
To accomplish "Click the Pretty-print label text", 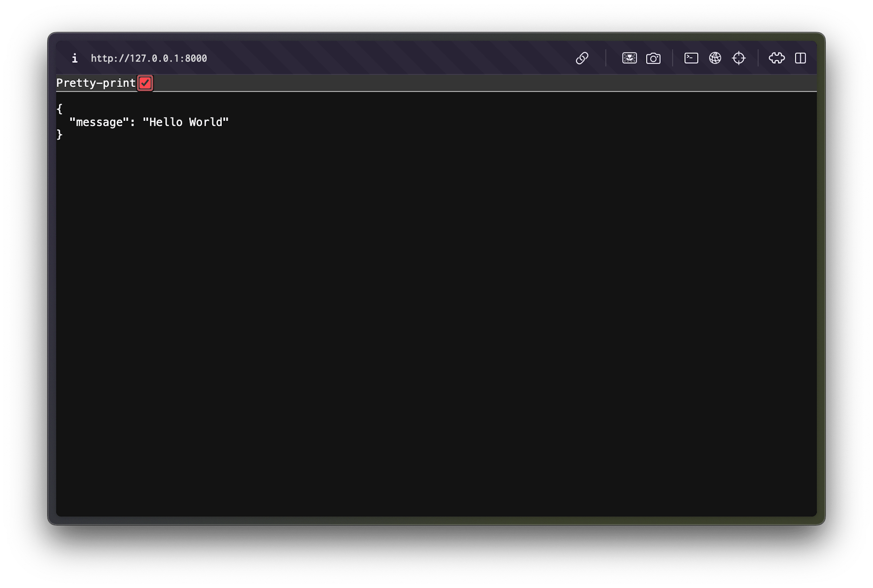I will [96, 83].
